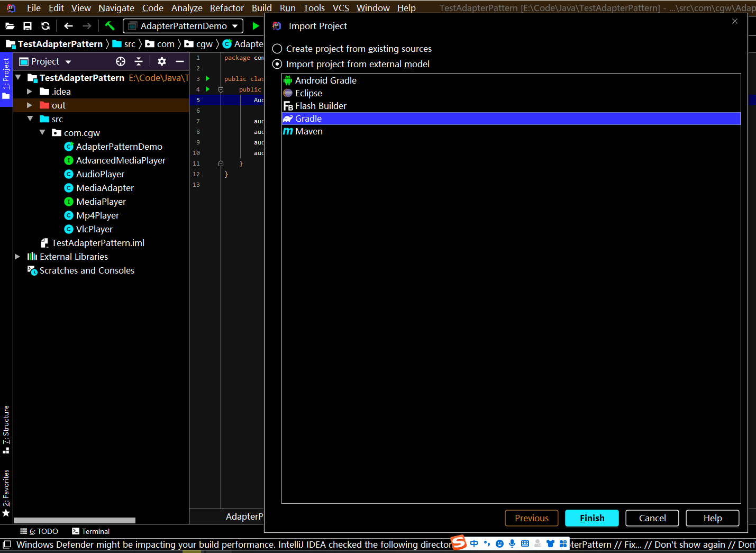Click the Help button in dialog
Screen dimensions: 756x553
pos(713,518)
